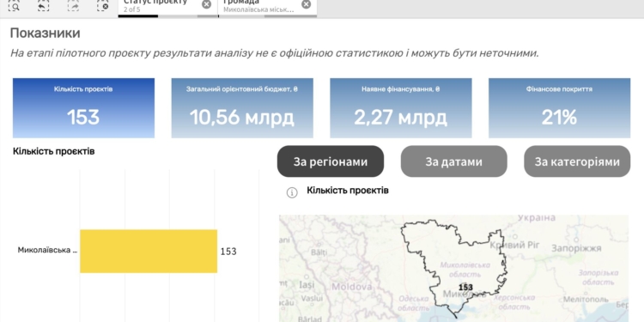Click the Кількість проєктів map title
The image size is (644, 322).
coord(348,191)
